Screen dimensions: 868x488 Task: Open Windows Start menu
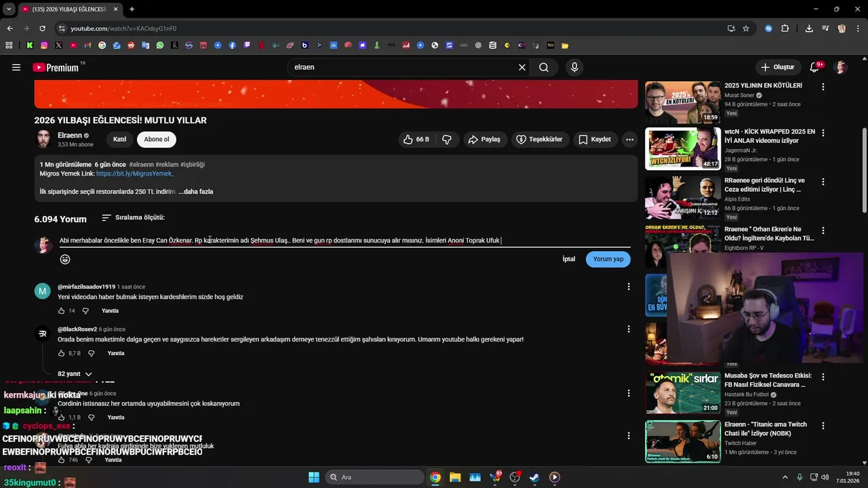[x=314, y=477]
